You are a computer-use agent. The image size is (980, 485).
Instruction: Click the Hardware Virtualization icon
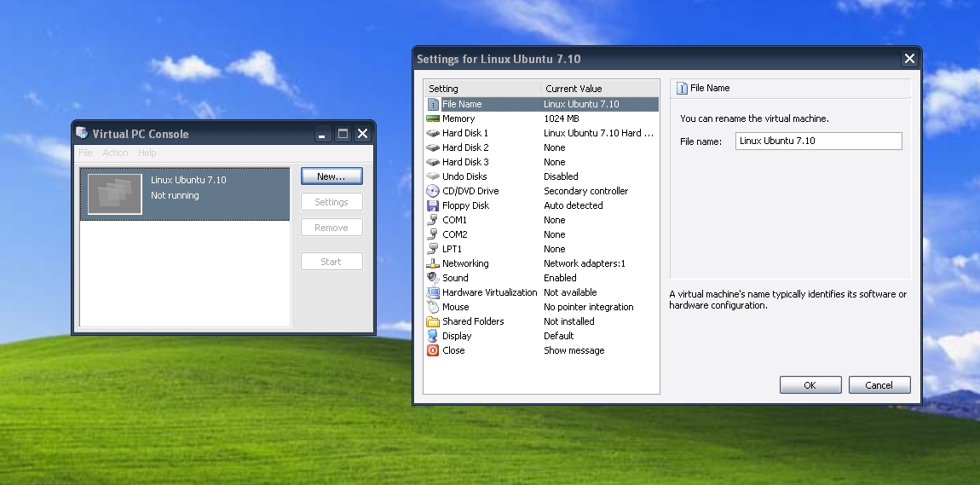[433, 292]
